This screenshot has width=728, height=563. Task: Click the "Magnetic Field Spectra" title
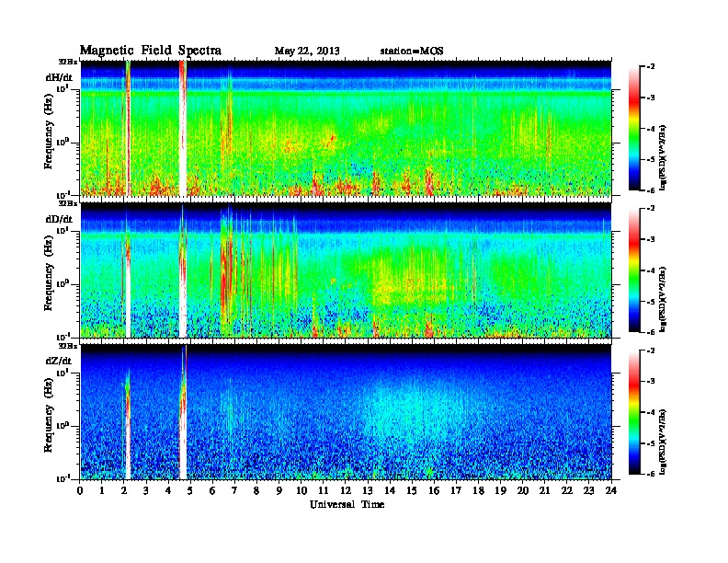tap(151, 51)
